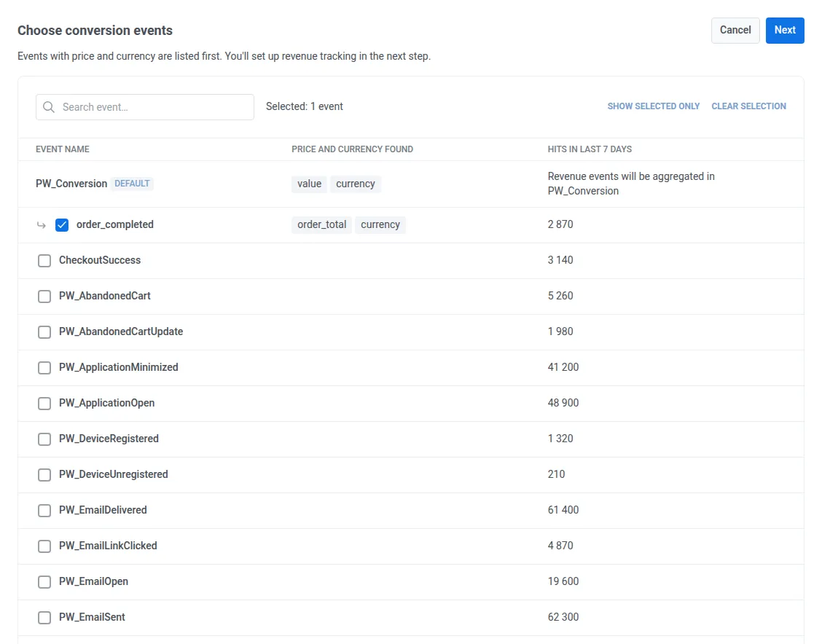This screenshot has height=644, width=822.
Task: Click the 210 hits value
Action: coord(556,474)
